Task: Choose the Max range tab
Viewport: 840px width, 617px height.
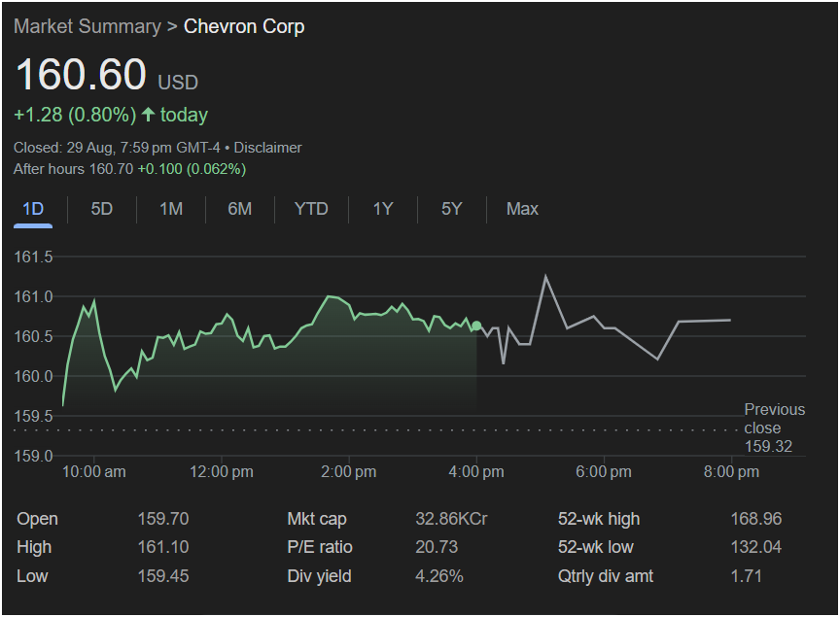Action: point(522,209)
